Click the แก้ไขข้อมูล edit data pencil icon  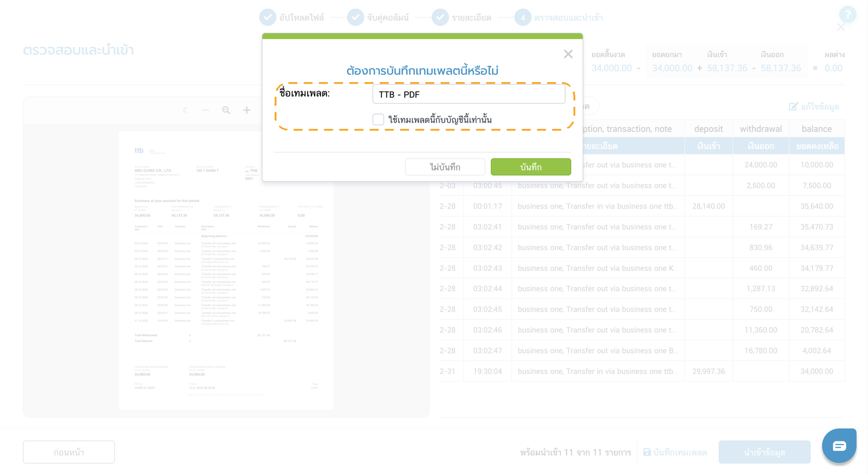[x=793, y=106]
